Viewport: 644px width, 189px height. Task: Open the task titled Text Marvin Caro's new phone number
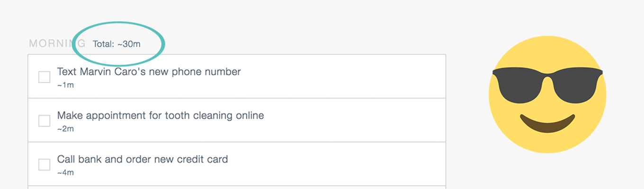149,72
